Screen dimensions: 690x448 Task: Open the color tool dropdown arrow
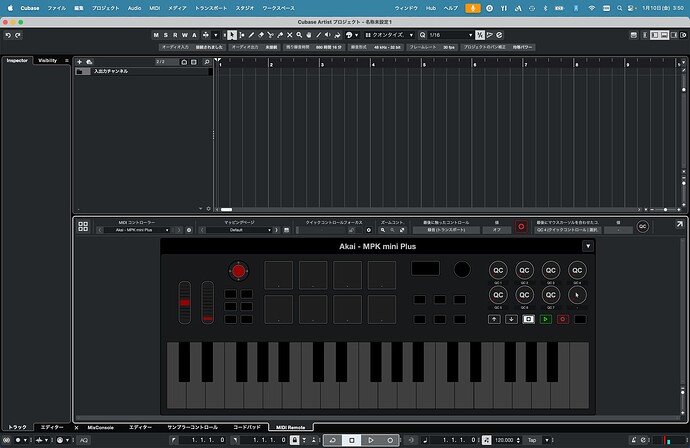(x=356, y=35)
